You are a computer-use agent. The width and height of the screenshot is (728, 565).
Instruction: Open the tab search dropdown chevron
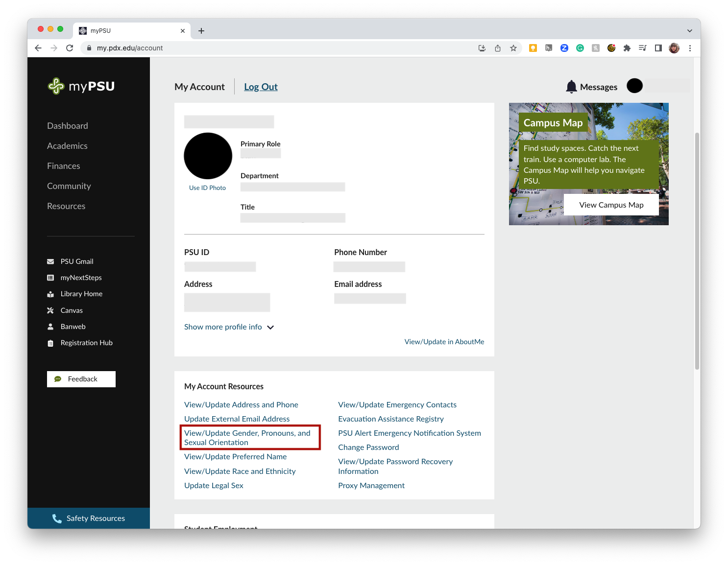pos(690,31)
